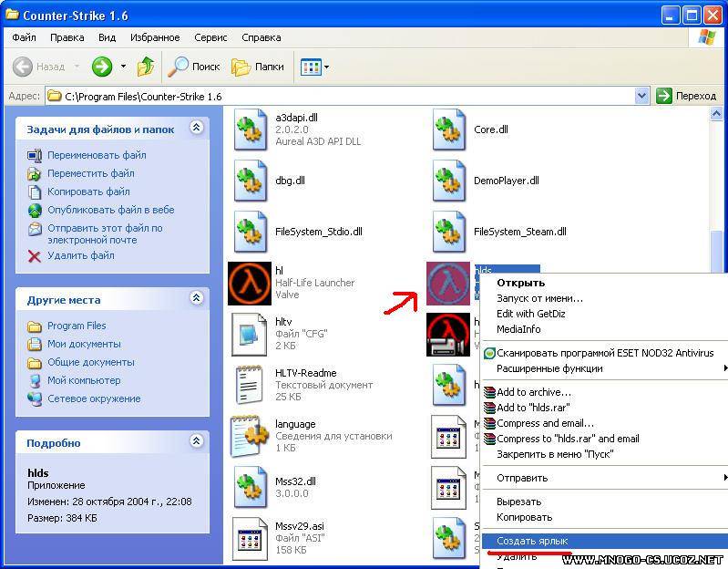728x569 pixels.
Task: Open Program Files in Other Places
Action: (x=77, y=326)
